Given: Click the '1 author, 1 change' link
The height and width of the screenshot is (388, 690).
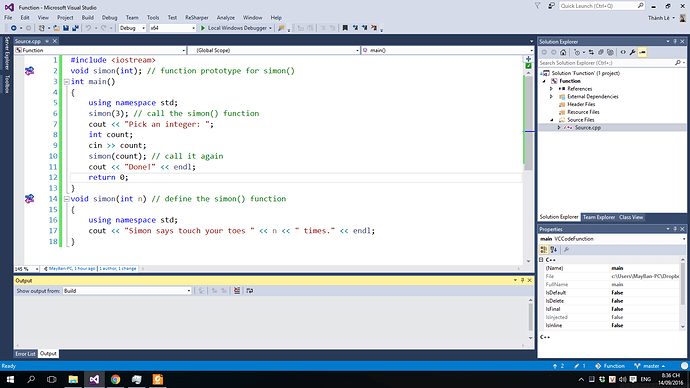Looking at the screenshot, I should [117, 268].
